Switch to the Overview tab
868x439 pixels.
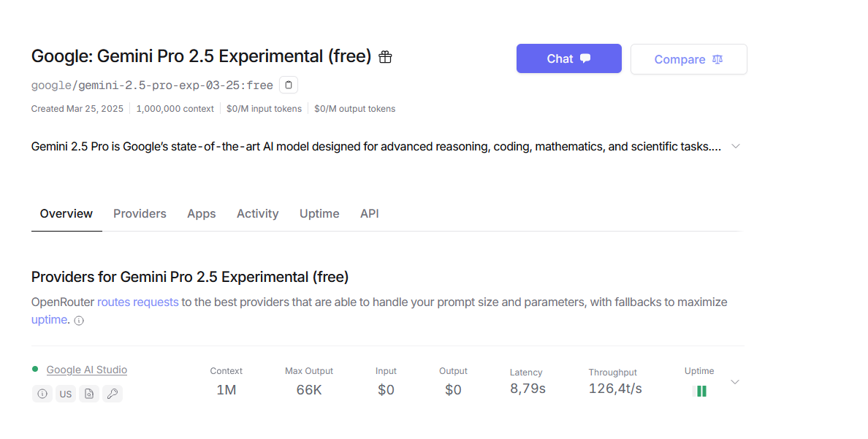[66, 214]
